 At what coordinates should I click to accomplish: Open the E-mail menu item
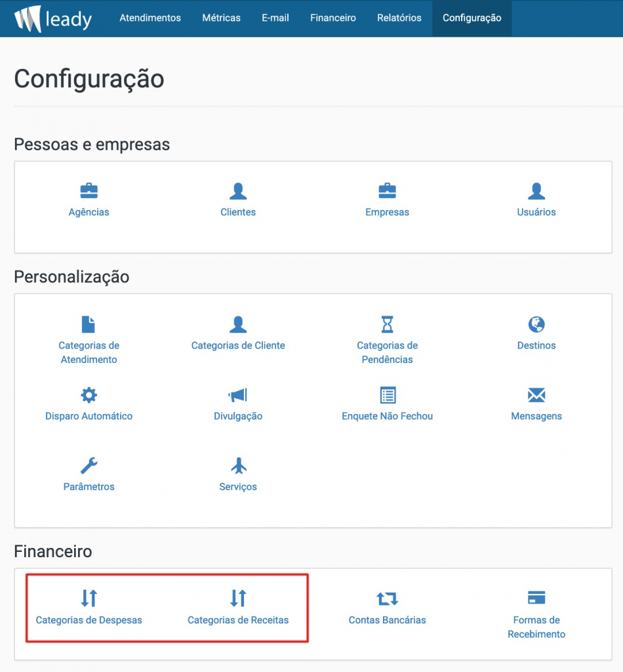(x=275, y=18)
